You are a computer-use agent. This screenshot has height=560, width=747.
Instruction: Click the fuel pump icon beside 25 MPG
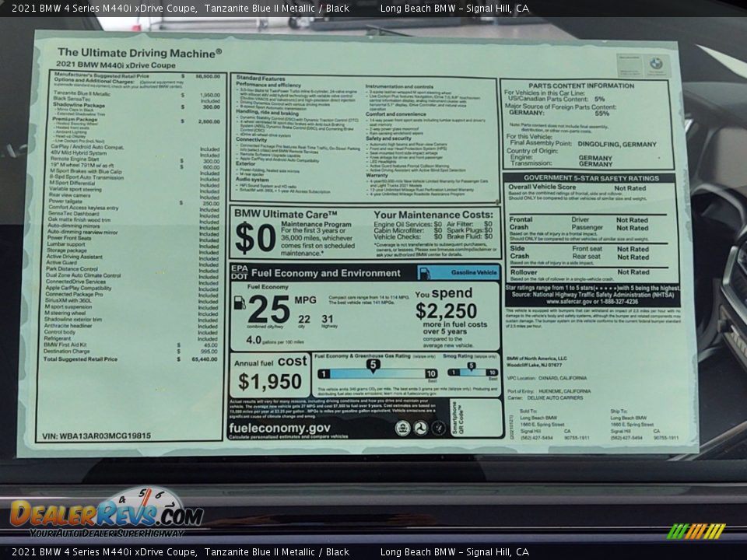click(x=240, y=303)
